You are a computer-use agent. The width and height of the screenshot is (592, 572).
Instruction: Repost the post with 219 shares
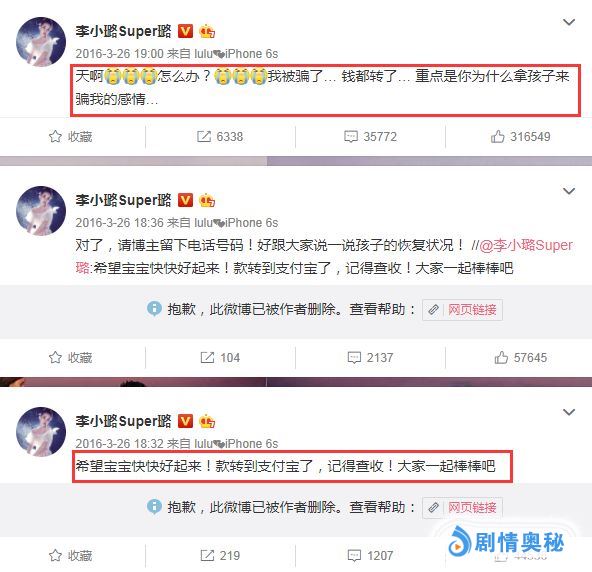[x=220, y=555]
